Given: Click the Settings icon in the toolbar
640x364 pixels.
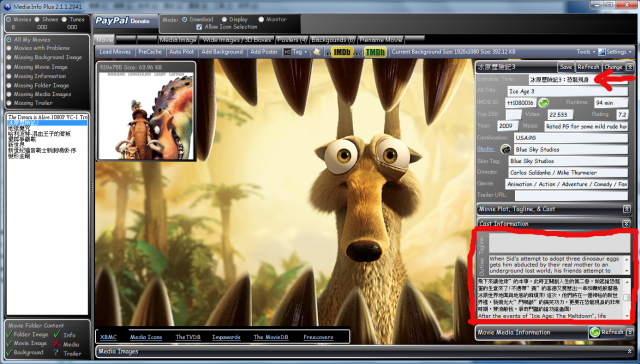Looking at the screenshot, I should 601,52.
